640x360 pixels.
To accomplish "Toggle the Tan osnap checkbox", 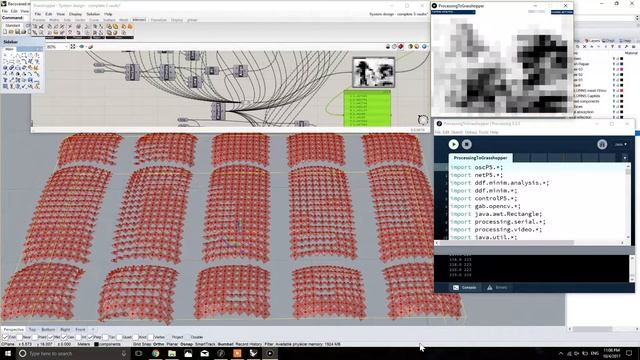I will pyautogui.click(x=105, y=337).
